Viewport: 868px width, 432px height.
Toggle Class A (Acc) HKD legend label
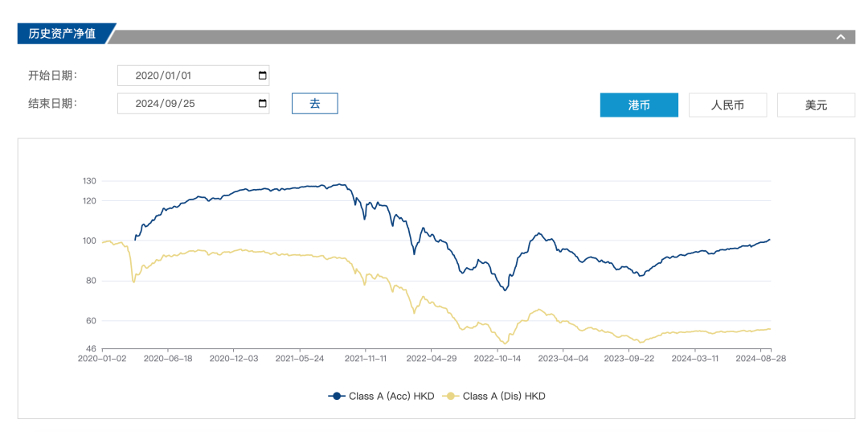tap(391, 396)
